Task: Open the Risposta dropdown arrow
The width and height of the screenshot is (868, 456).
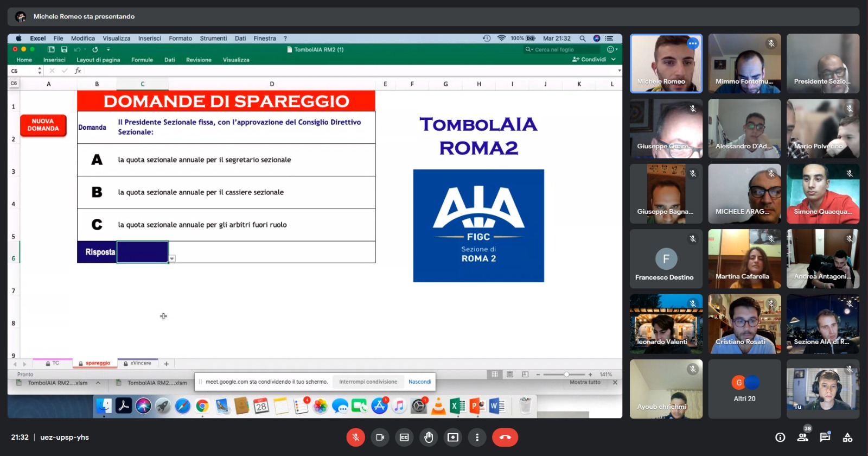Action: (x=172, y=259)
